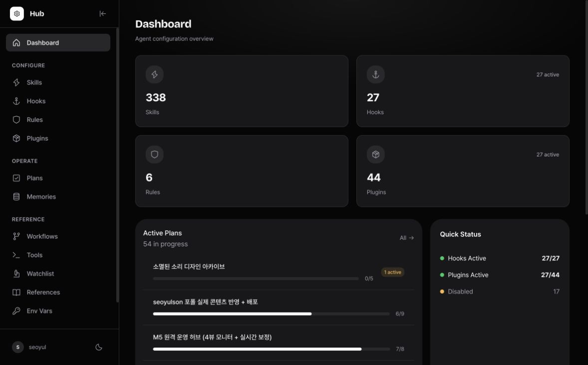Click the 0/5 plan progress bar

point(256,278)
